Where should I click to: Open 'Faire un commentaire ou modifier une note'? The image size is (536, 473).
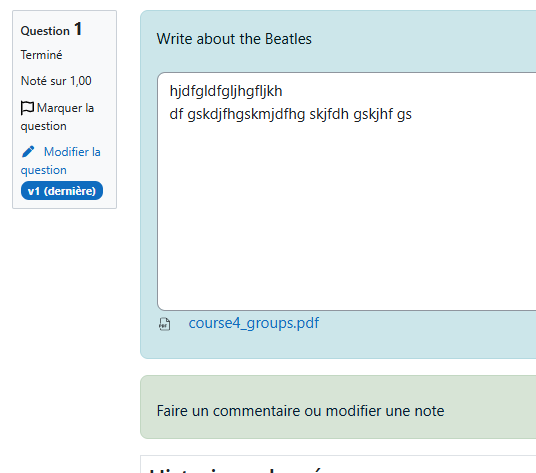tap(300, 411)
